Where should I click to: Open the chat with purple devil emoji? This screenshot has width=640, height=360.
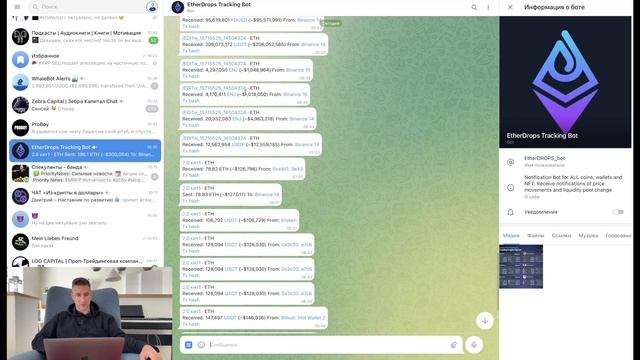pos(85,219)
